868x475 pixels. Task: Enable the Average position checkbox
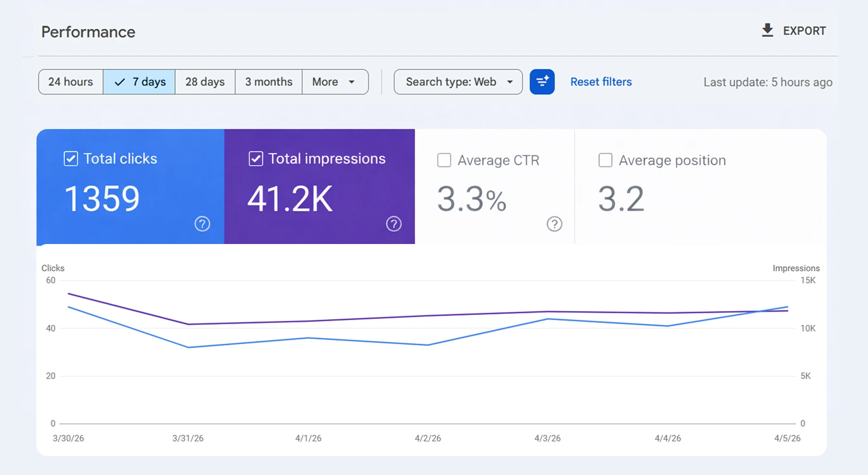pos(605,161)
